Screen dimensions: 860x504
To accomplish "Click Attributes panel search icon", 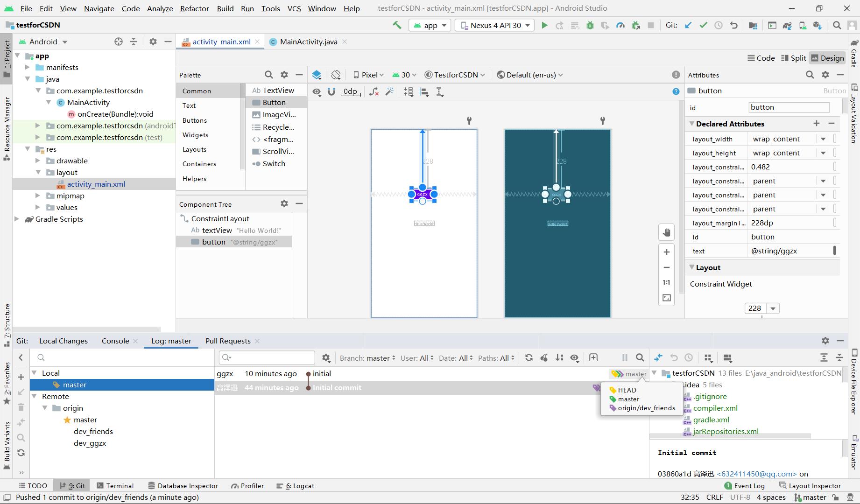I will click(810, 75).
